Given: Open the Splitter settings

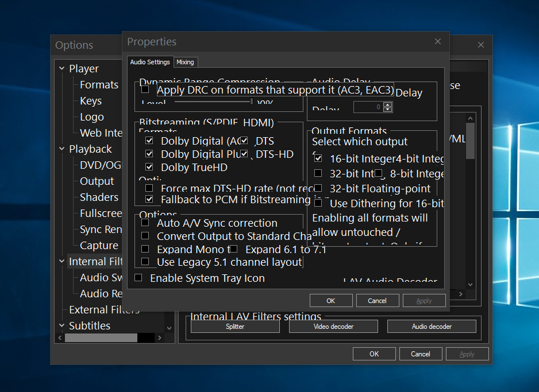Looking at the screenshot, I should [x=235, y=326].
